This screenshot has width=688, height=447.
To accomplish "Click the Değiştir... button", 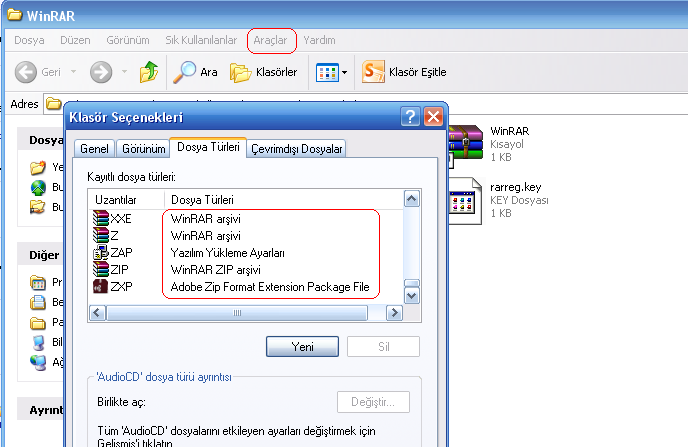I will click(373, 402).
